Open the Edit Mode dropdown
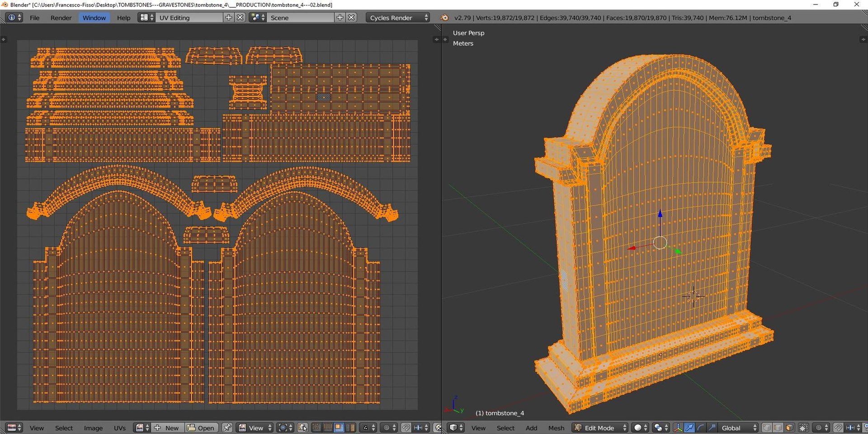The width and height of the screenshot is (868, 434). click(600, 428)
